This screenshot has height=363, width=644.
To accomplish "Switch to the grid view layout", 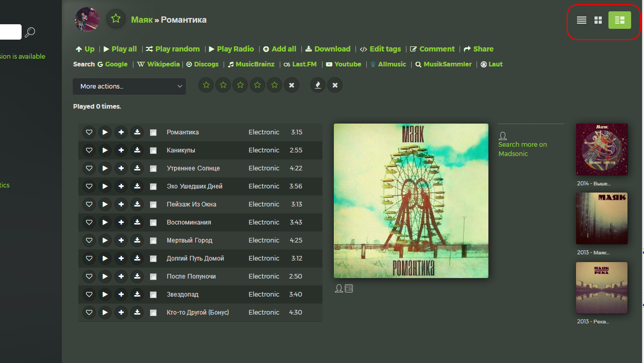I will coord(598,20).
